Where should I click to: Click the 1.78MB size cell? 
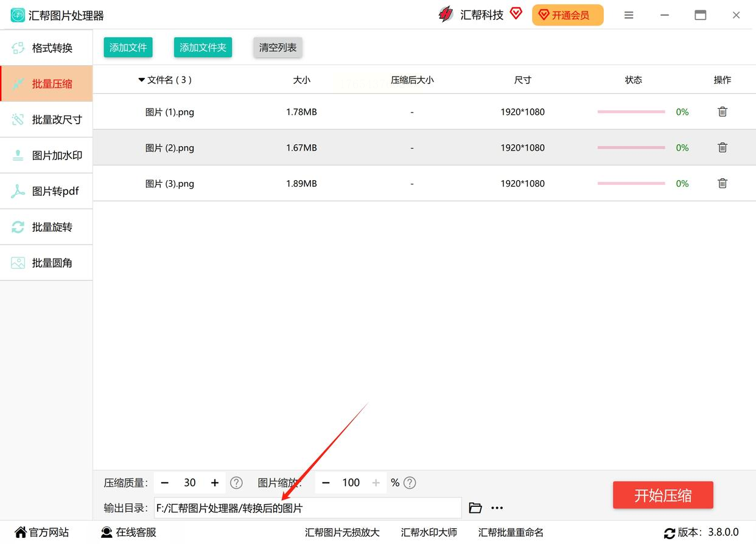(301, 112)
